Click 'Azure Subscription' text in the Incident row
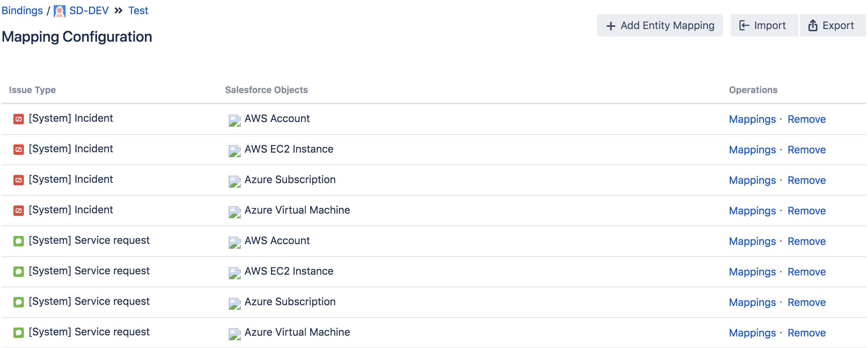The width and height of the screenshot is (868, 348). [290, 180]
